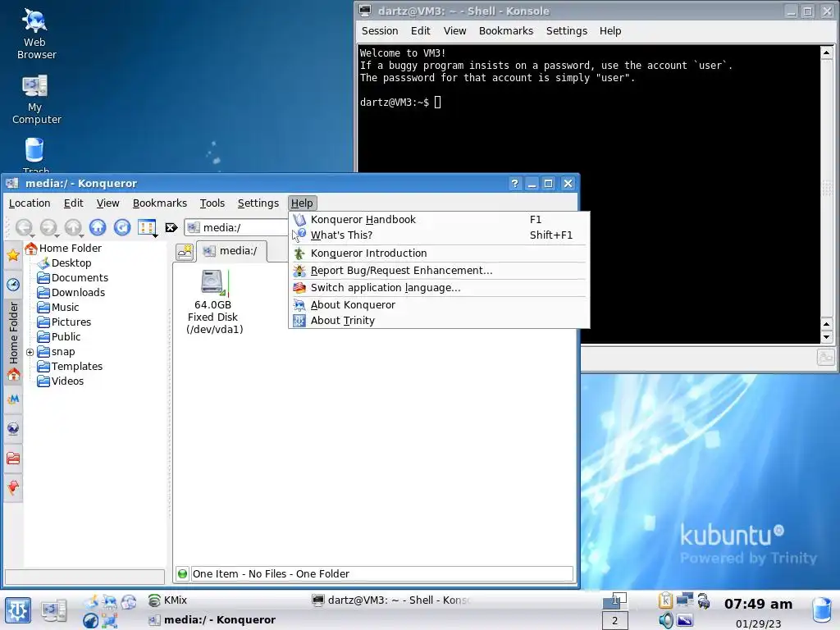Open the Services flag sidebar tab icon
840x630 pixels.
pyautogui.click(x=13, y=487)
